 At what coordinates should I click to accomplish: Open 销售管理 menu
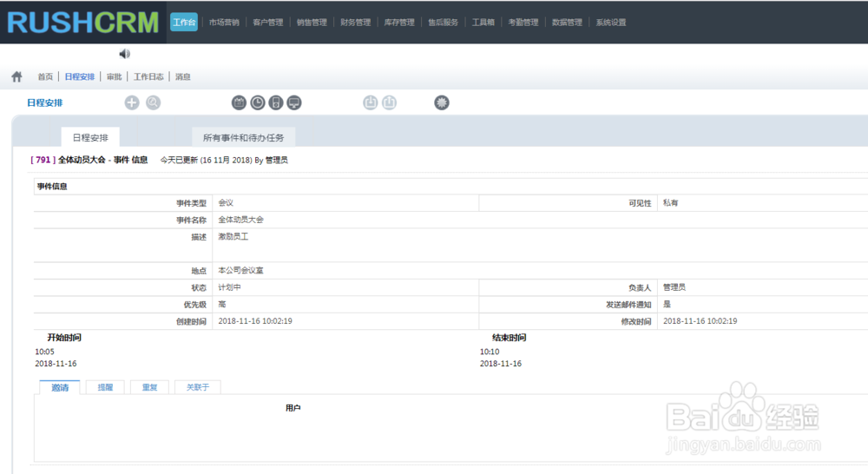tap(312, 23)
